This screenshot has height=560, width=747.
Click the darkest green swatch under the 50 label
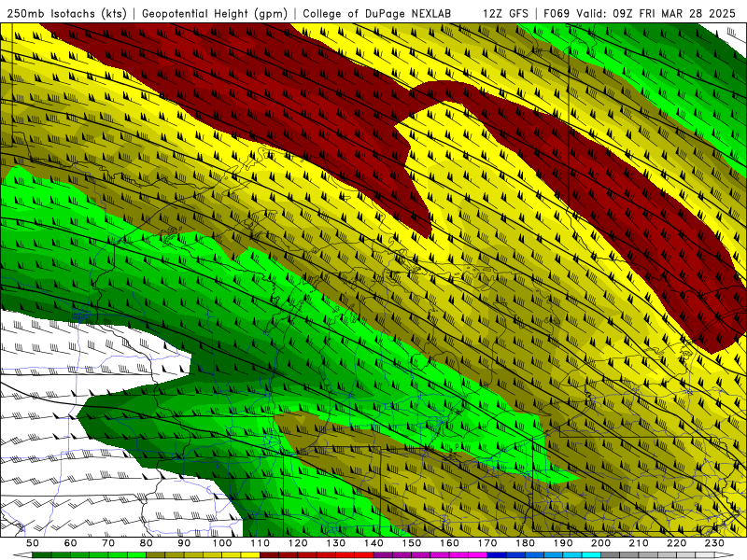pyautogui.click(x=42, y=555)
